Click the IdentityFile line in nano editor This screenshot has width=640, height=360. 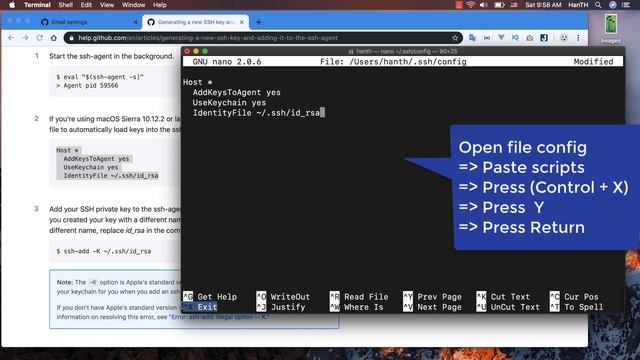[256, 113]
